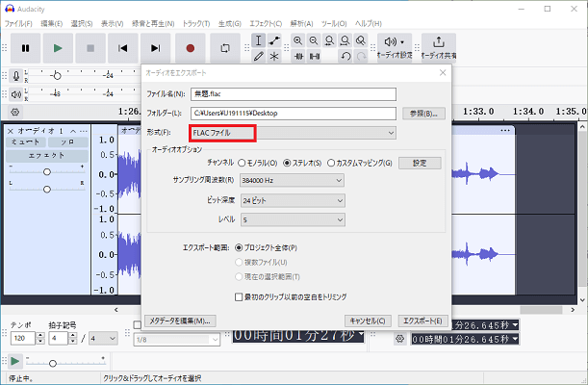This screenshot has height=385, width=588.
Task: Select the モノラル(O) channel radio button
Action: click(242, 163)
